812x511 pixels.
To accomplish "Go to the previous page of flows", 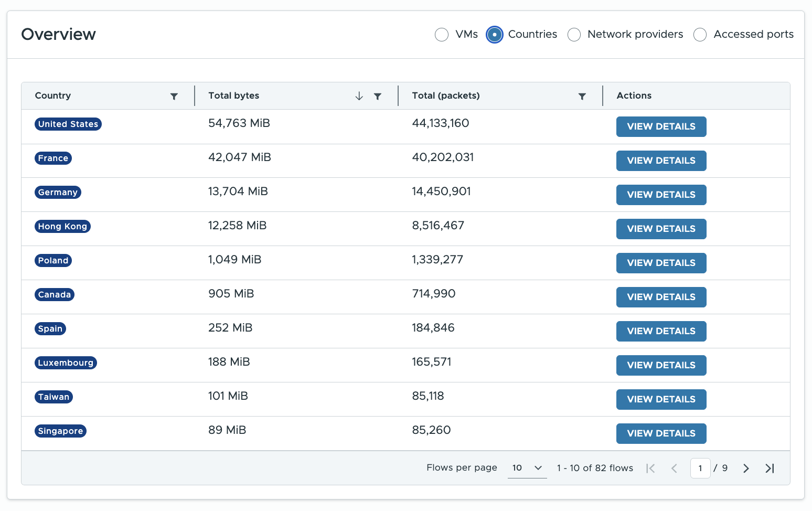I will (x=675, y=469).
